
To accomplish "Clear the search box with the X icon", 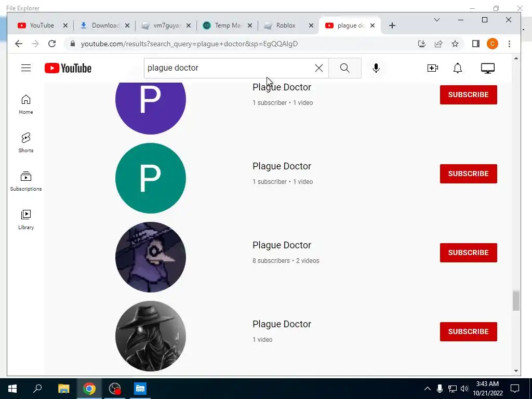I will (318, 68).
